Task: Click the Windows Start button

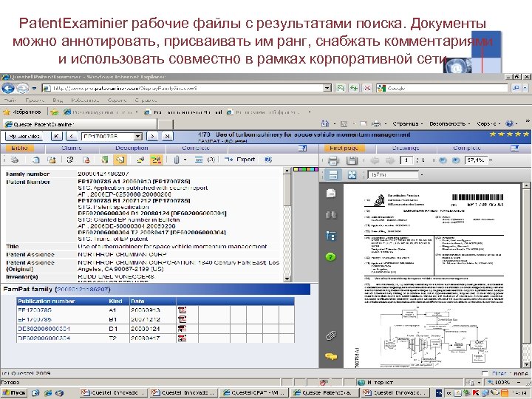Action: tap(14, 393)
